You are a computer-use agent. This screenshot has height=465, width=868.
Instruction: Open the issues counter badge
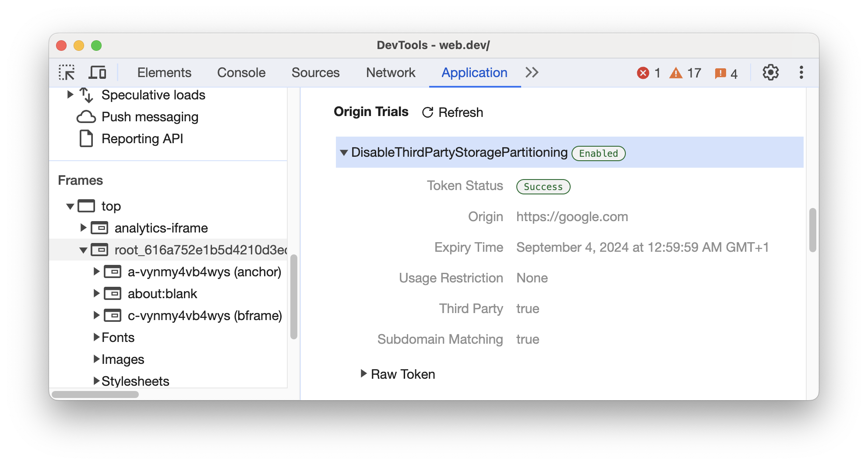coord(726,73)
